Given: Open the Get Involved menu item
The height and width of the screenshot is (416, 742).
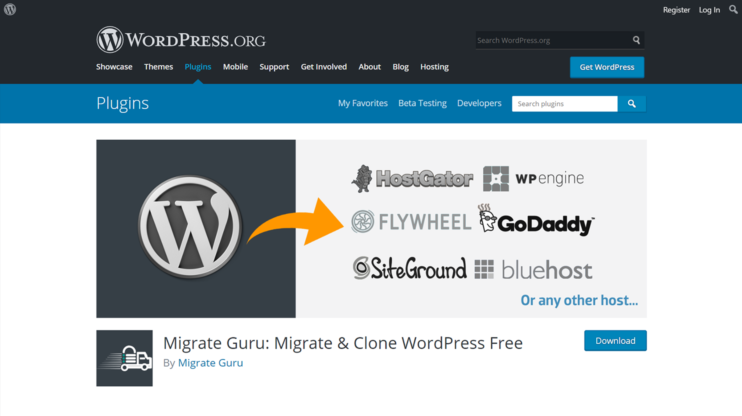Looking at the screenshot, I should coord(324,67).
